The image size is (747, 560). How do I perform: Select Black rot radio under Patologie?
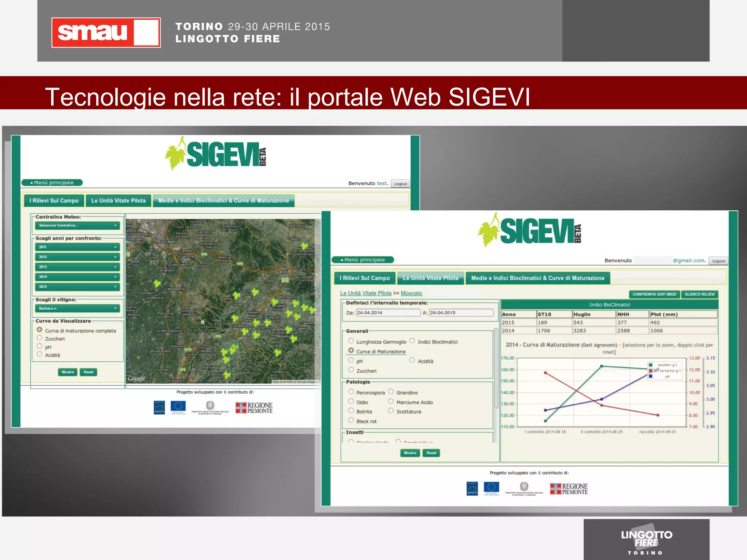351,420
